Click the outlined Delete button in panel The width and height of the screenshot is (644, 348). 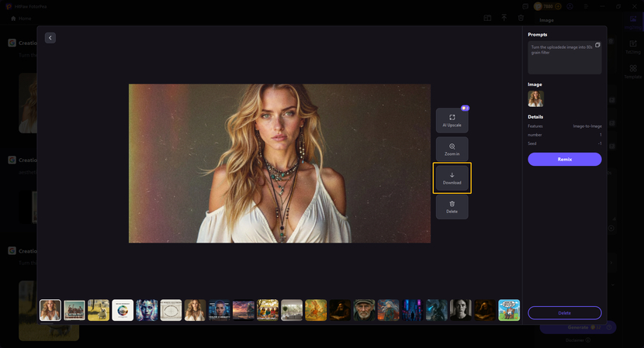coord(564,312)
